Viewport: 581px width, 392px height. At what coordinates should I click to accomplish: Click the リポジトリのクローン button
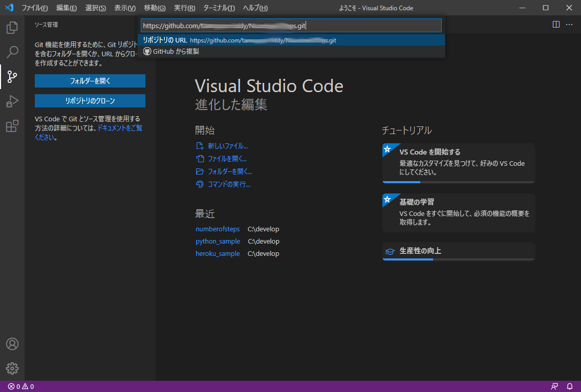90,101
